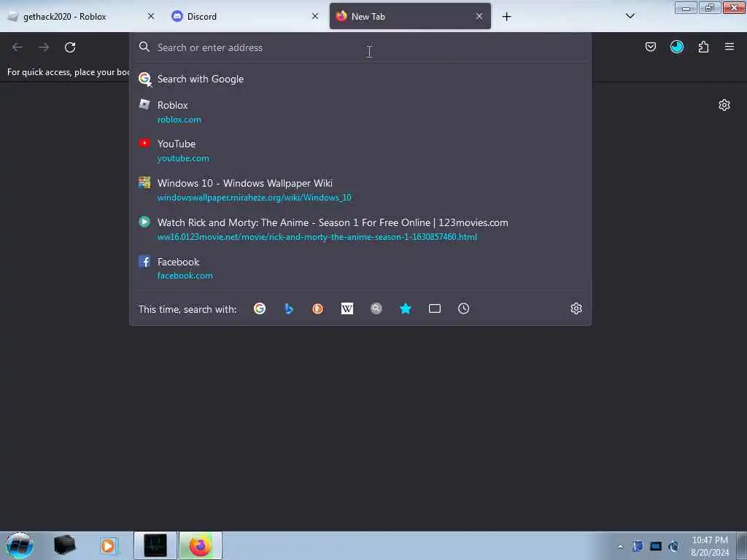Choose Search with Google suggestion

tap(360, 79)
